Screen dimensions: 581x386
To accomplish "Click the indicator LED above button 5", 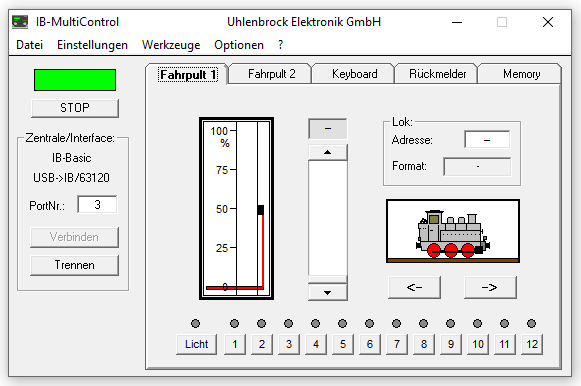I will [x=342, y=323].
